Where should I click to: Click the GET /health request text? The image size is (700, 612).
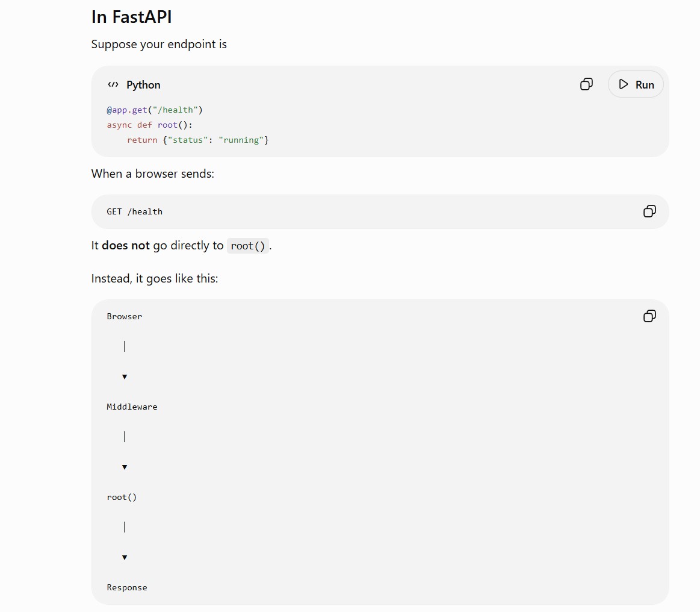134,212
